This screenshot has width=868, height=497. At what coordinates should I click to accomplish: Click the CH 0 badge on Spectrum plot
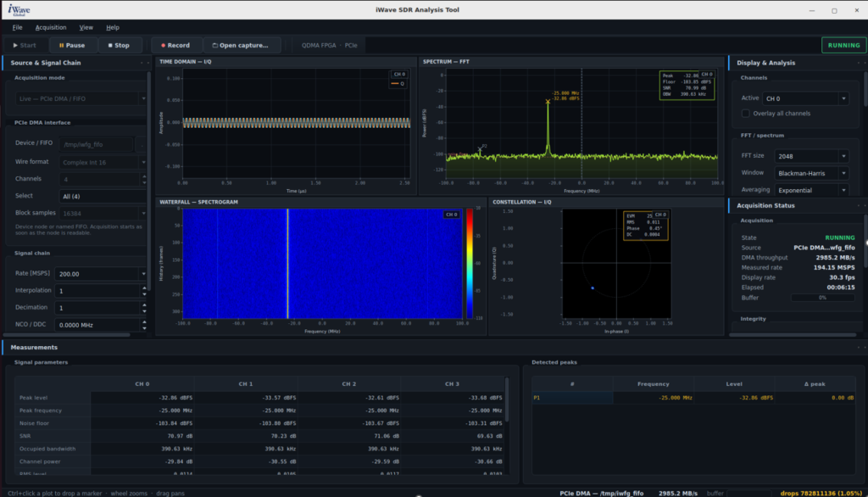click(x=707, y=75)
